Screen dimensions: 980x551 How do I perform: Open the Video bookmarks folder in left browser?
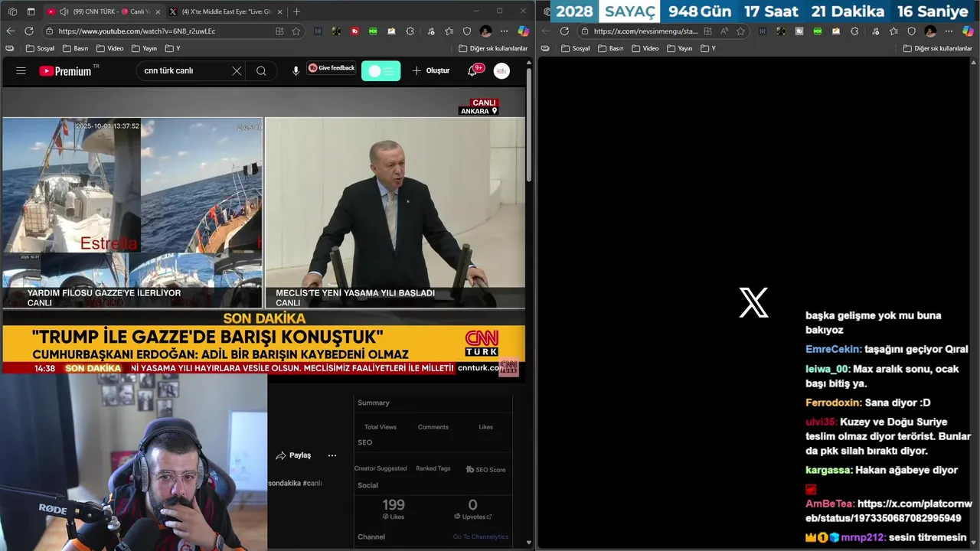pyautogui.click(x=109, y=48)
